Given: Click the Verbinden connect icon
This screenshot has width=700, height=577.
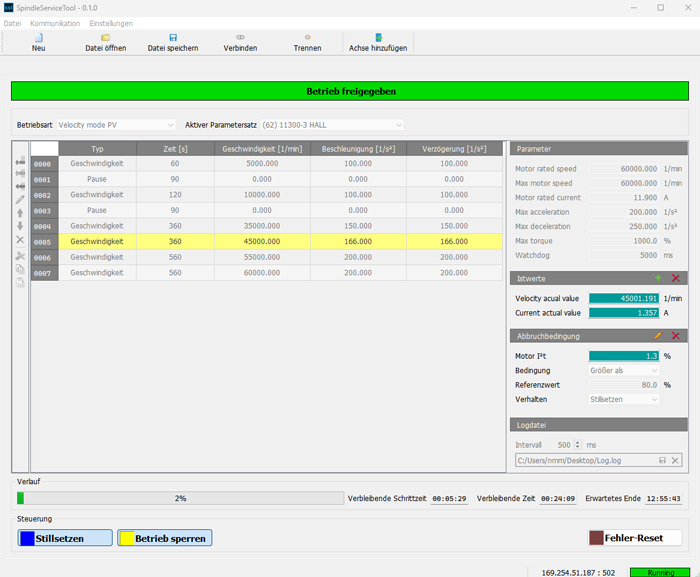Looking at the screenshot, I should tap(240, 38).
